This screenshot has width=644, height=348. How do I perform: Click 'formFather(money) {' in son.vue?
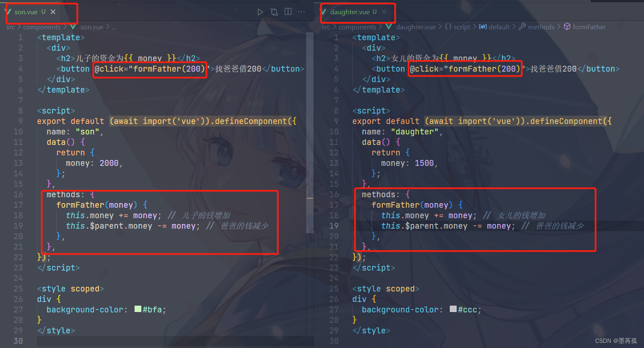[x=102, y=205]
